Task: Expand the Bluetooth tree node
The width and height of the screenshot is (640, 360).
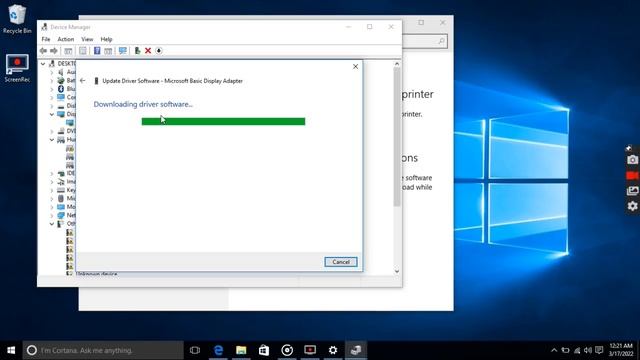Action: point(52,89)
